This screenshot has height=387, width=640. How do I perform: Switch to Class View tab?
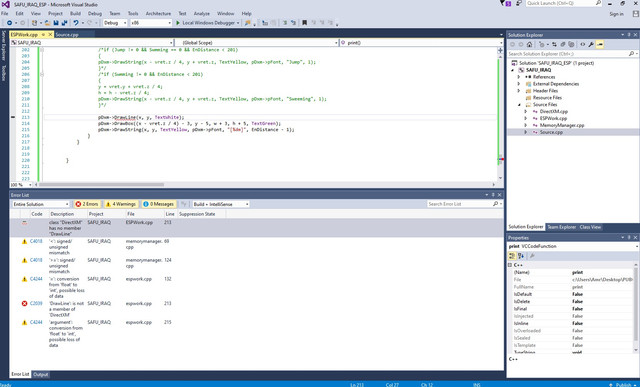coord(590,227)
